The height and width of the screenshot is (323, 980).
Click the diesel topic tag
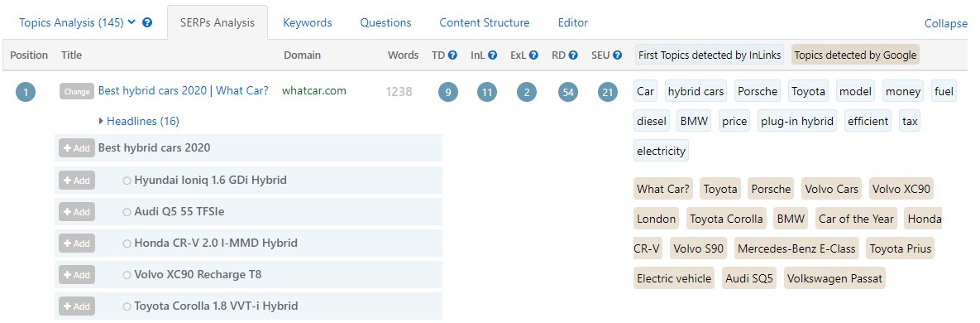click(651, 121)
